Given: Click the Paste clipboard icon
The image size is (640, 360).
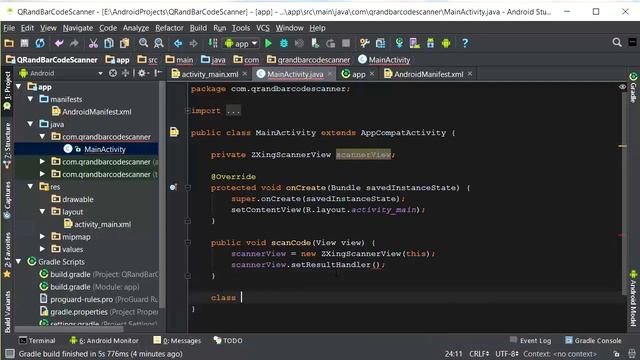Looking at the screenshot, I should 124,43.
